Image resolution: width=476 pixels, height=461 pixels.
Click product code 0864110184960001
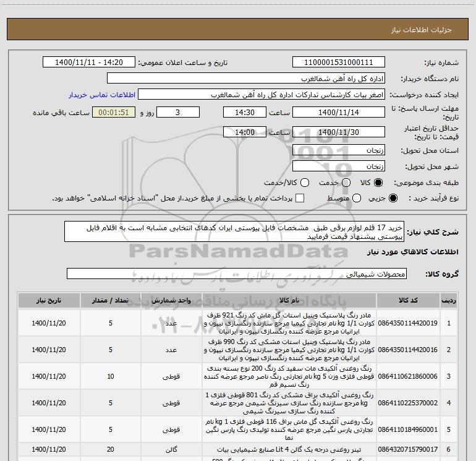pyautogui.click(x=408, y=429)
